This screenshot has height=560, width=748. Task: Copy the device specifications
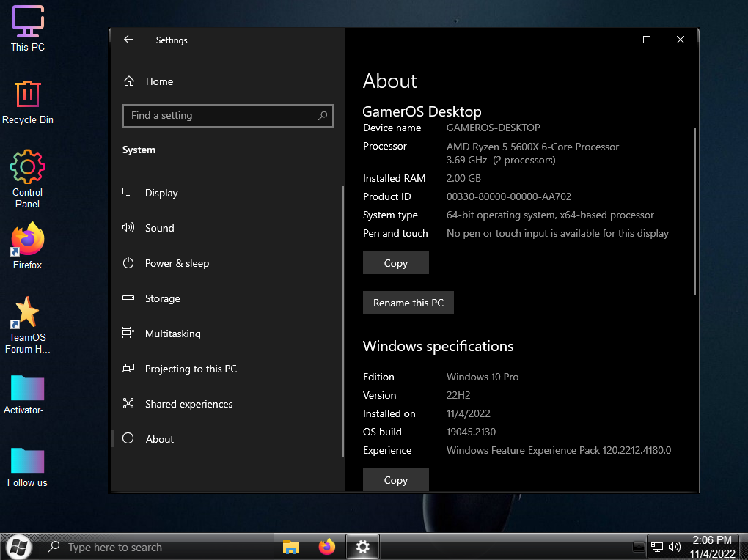pyautogui.click(x=395, y=263)
